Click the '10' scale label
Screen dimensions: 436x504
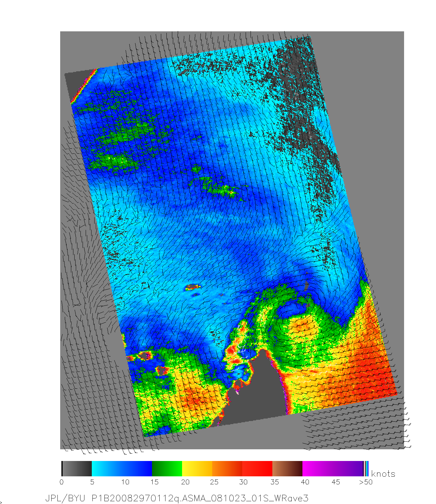(125, 482)
